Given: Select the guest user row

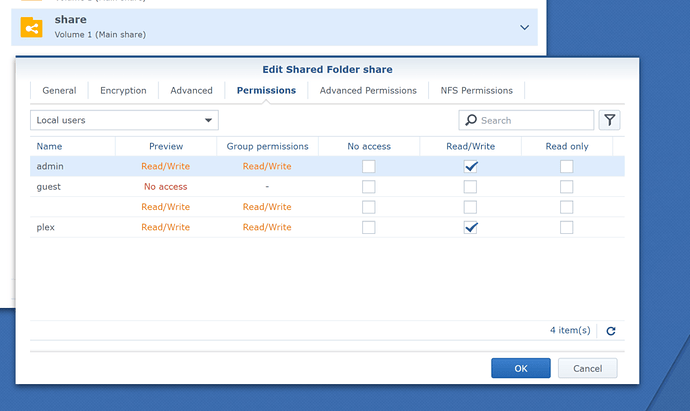Looking at the screenshot, I should click(x=327, y=187).
